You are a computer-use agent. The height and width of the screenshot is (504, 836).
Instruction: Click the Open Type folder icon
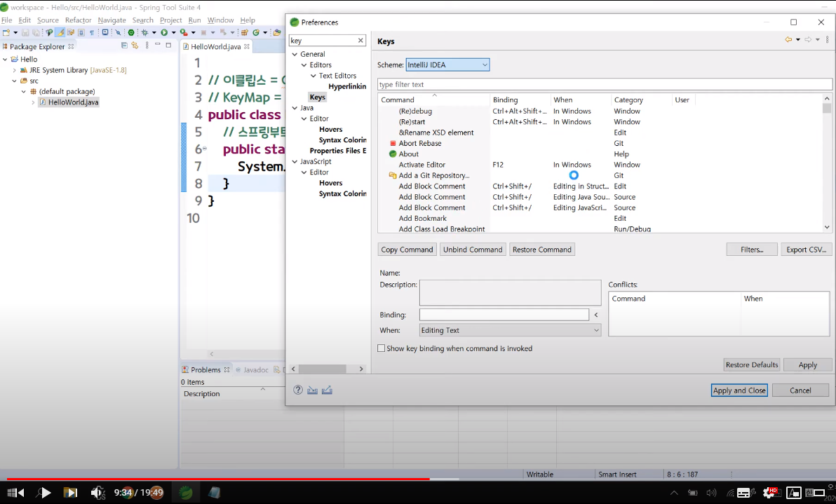(x=277, y=32)
